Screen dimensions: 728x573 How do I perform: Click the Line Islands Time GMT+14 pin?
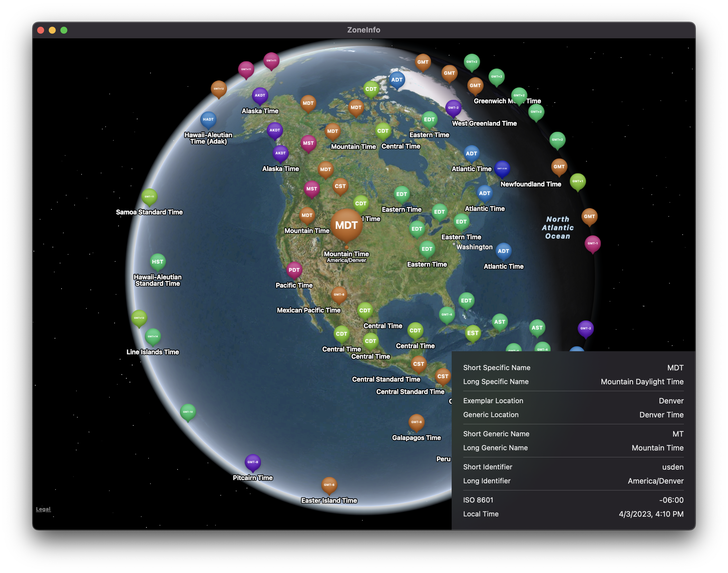[x=153, y=336]
